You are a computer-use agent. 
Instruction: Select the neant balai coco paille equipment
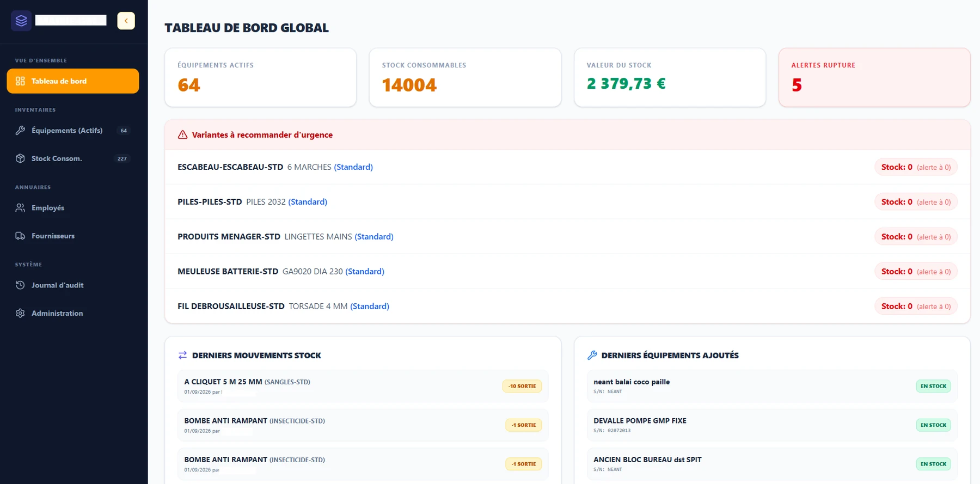(772, 386)
